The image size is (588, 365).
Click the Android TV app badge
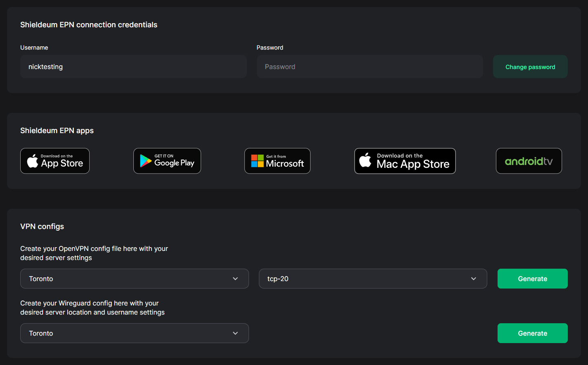tap(529, 161)
